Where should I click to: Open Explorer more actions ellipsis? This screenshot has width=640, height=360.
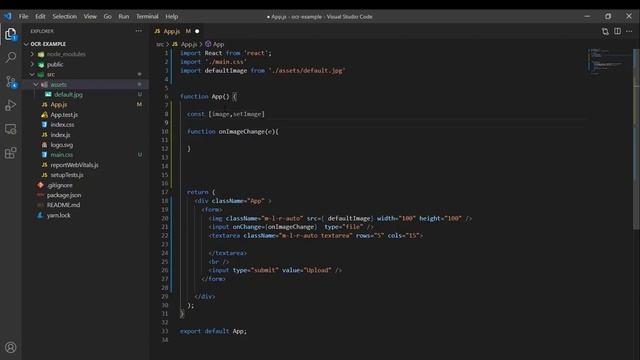pyautogui.click(x=139, y=31)
